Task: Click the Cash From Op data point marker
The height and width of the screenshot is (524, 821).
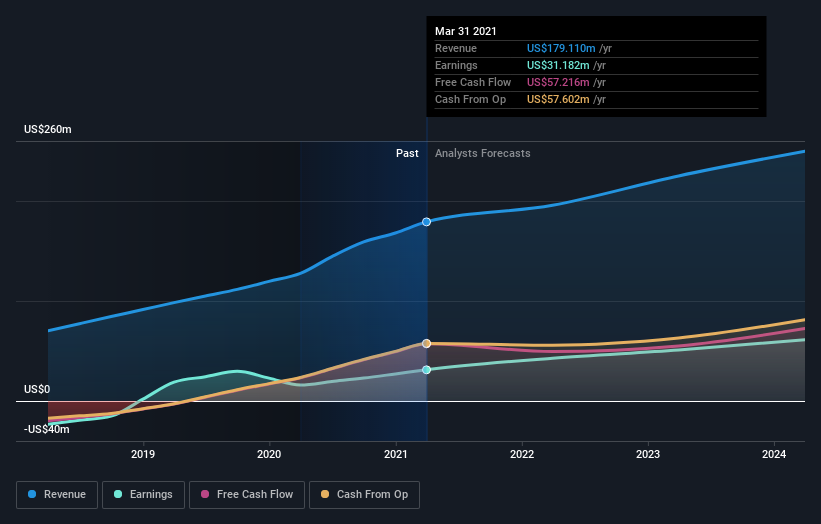Action: [x=426, y=343]
